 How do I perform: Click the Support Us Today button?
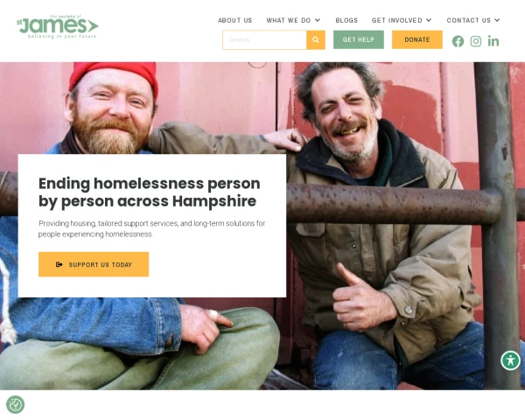pyautogui.click(x=94, y=264)
